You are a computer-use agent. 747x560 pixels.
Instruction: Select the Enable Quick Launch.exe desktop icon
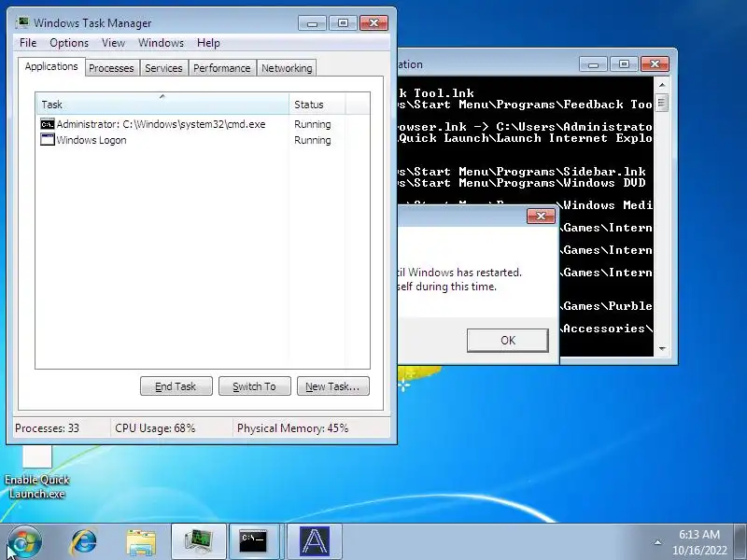[37, 472]
